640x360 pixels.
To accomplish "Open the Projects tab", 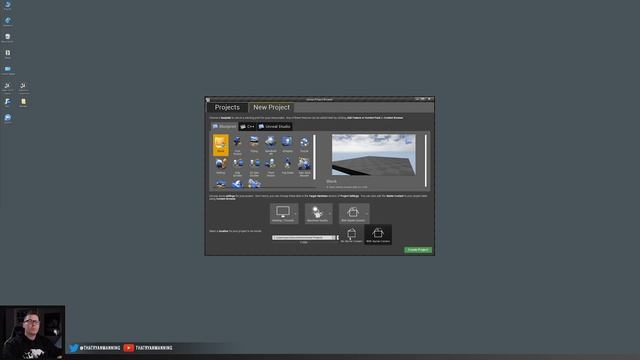I will click(227, 107).
